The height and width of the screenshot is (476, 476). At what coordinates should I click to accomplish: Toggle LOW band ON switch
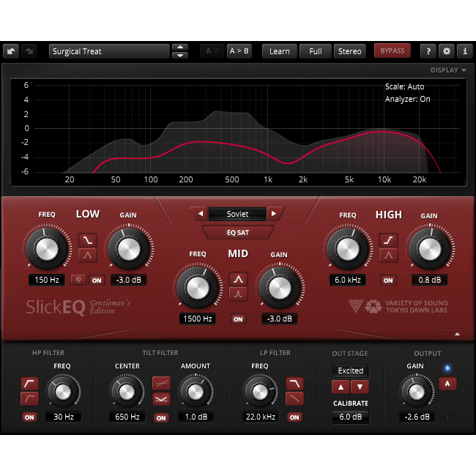tap(97, 280)
